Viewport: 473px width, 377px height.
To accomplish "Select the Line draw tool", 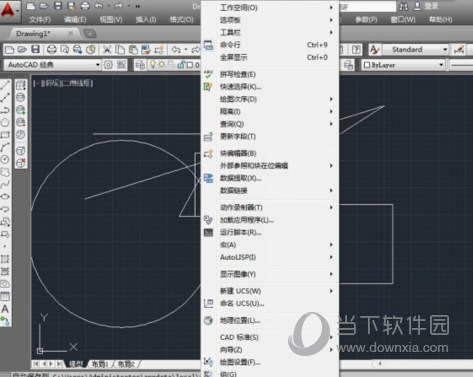I will coord(5,85).
